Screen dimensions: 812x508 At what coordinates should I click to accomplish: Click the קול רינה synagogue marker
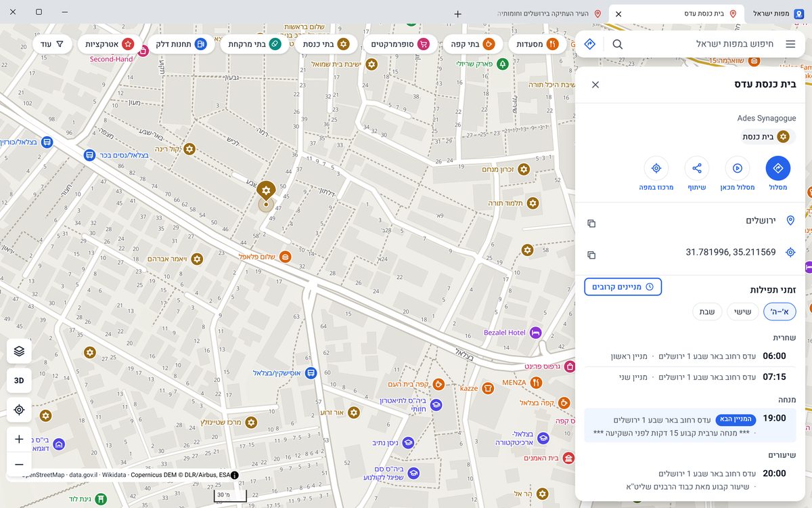coord(189,149)
